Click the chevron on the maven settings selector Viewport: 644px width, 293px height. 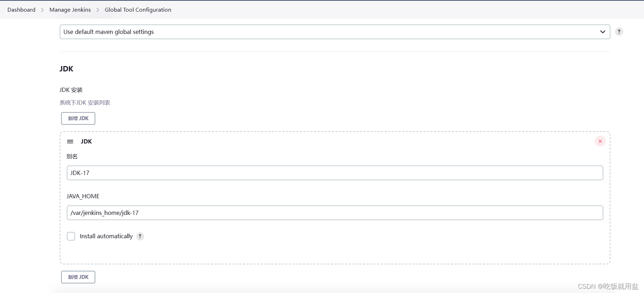(x=602, y=32)
